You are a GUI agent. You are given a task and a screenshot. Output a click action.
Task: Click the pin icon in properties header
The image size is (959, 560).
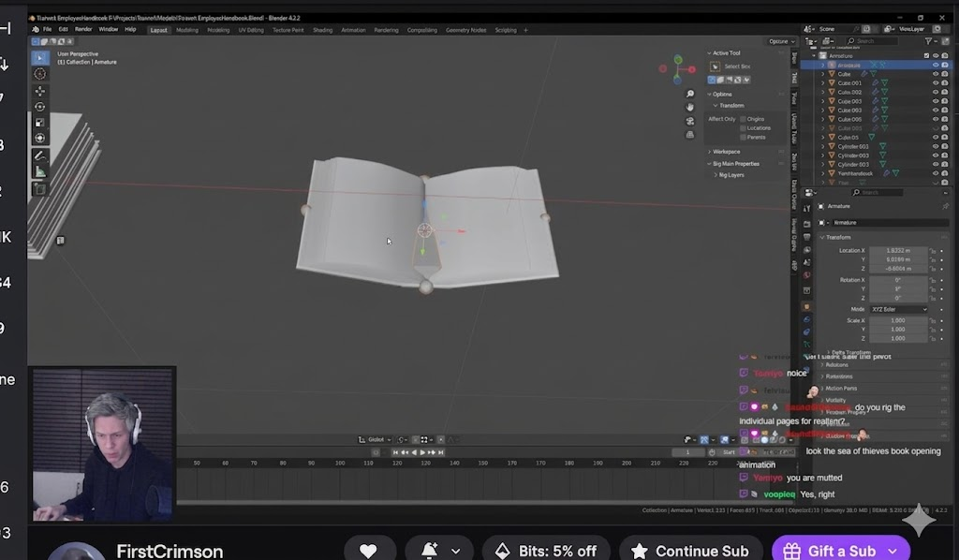[945, 206]
